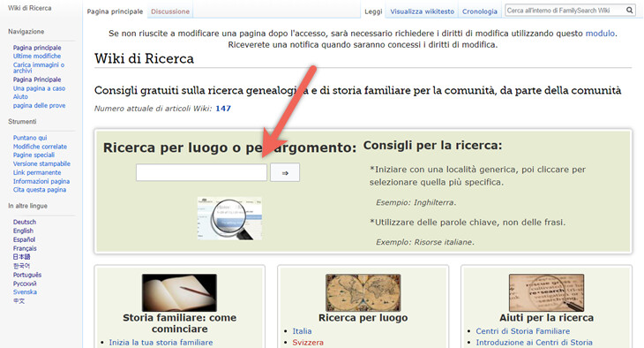Image resolution: width=644 pixels, height=348 pixels.
Task: Click the Exemplo: Risorse italiane text
Action: (425, 242)
